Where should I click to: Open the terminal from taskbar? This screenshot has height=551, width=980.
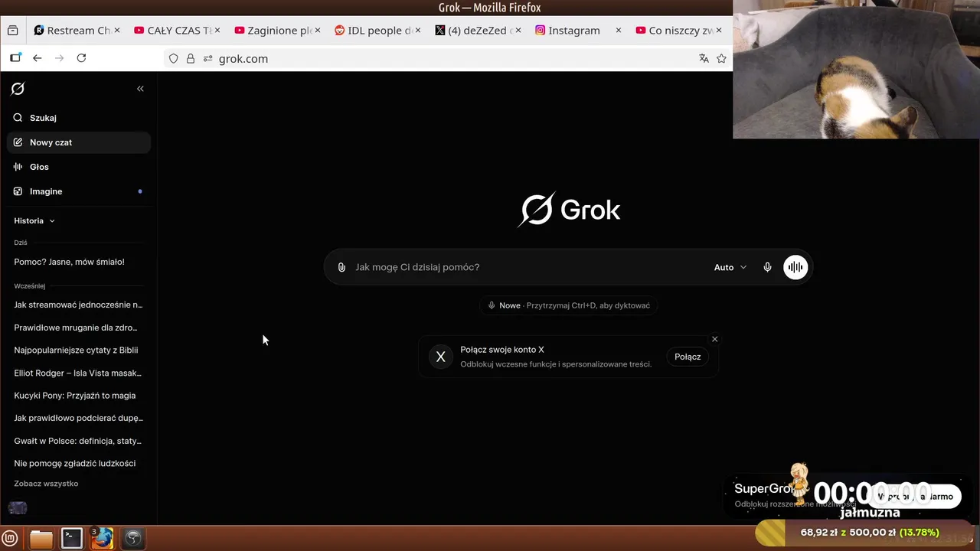point(72,539)
